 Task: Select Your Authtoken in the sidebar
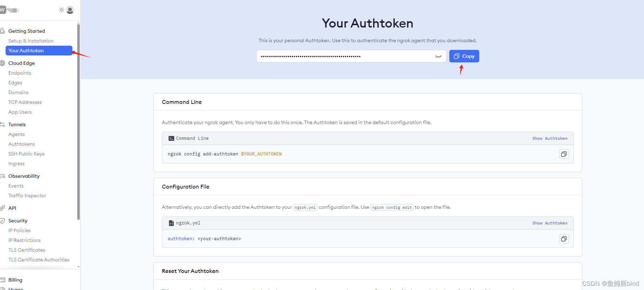coord(39,51)
